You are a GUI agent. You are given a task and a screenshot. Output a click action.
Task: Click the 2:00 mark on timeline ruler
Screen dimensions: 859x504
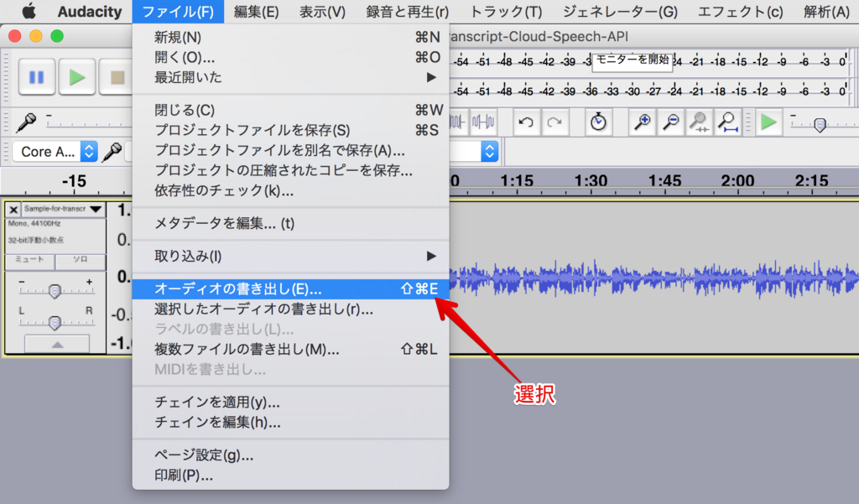pos(737,180)
